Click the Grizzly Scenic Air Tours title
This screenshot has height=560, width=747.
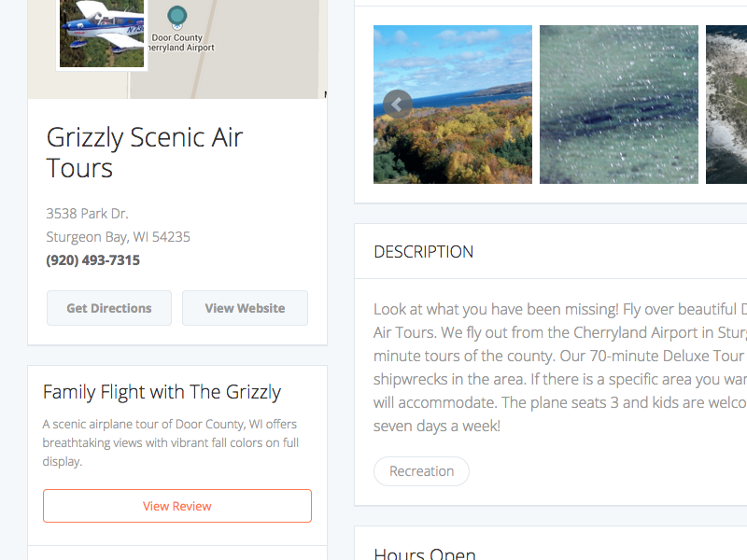click(x=145, y=152)
